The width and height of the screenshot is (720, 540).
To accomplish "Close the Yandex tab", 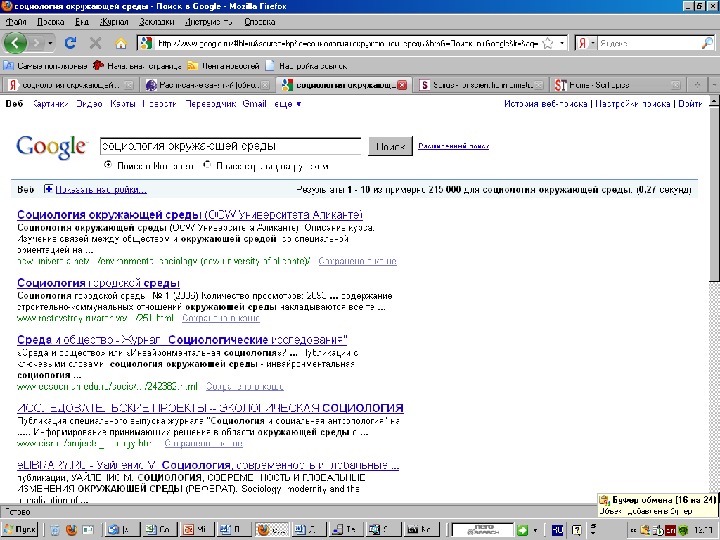I will pyautogui.click(x=129, y=85).
